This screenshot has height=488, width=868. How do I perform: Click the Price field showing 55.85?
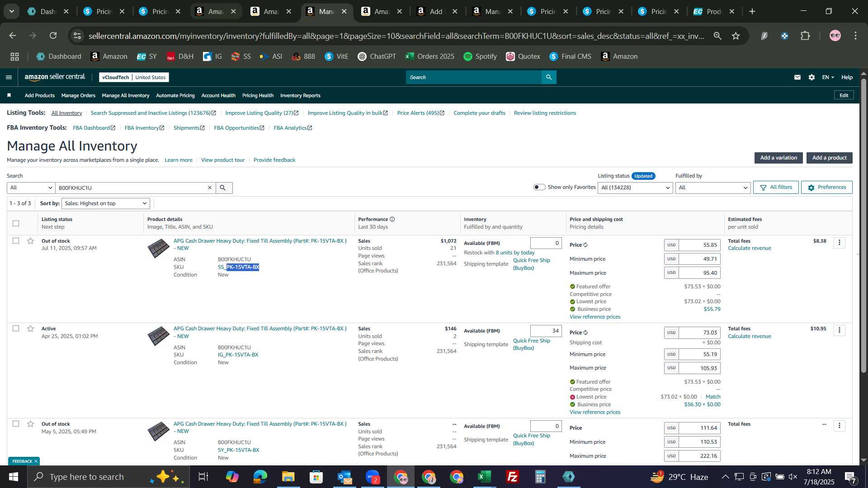[x=699, y=245]
